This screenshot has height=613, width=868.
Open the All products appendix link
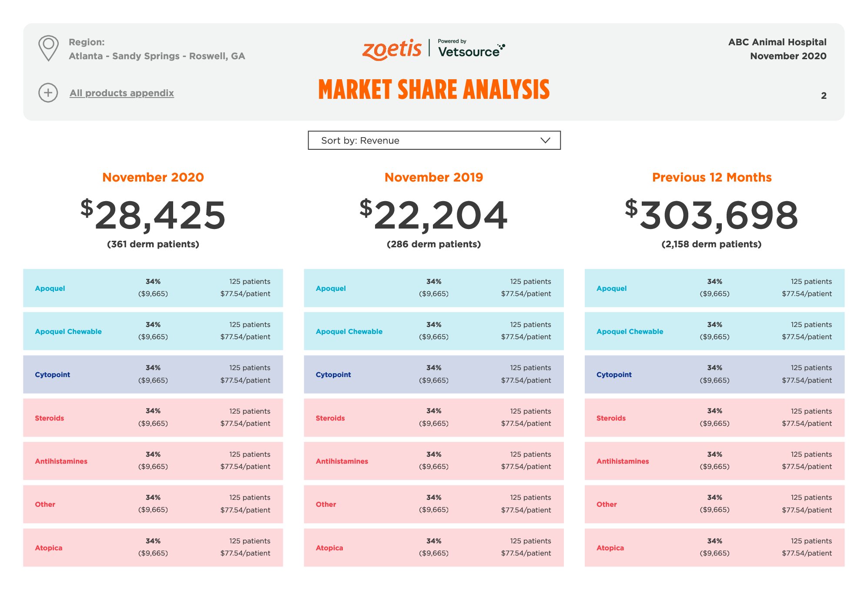[122, 93]
